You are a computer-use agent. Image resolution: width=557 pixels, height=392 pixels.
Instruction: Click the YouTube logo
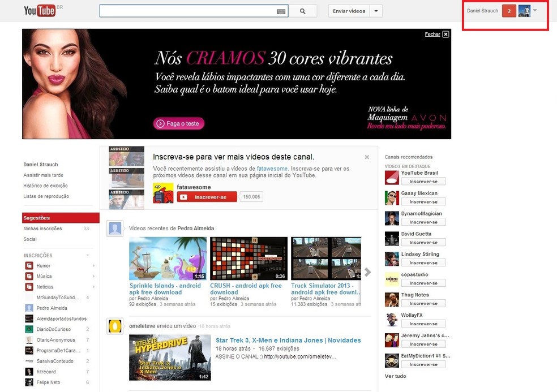tap(39, 11)
